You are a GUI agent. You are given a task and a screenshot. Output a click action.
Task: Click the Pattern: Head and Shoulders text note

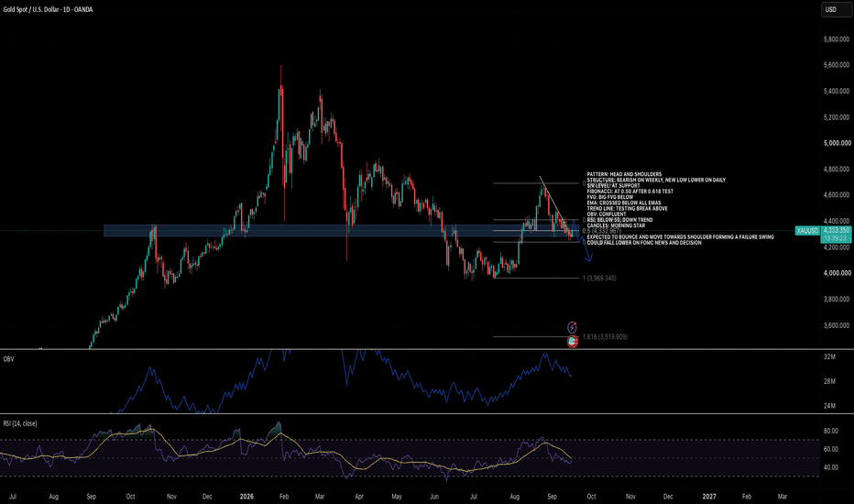(x=624, y=174)
